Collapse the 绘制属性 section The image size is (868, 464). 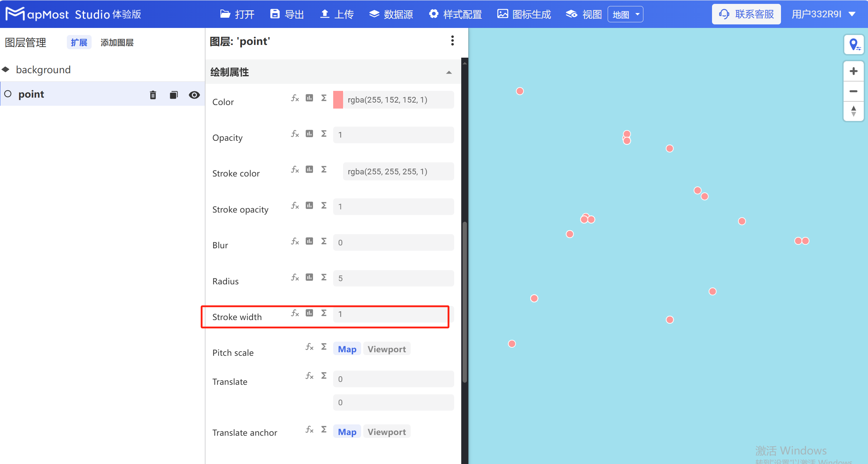[x=449, y=72]
